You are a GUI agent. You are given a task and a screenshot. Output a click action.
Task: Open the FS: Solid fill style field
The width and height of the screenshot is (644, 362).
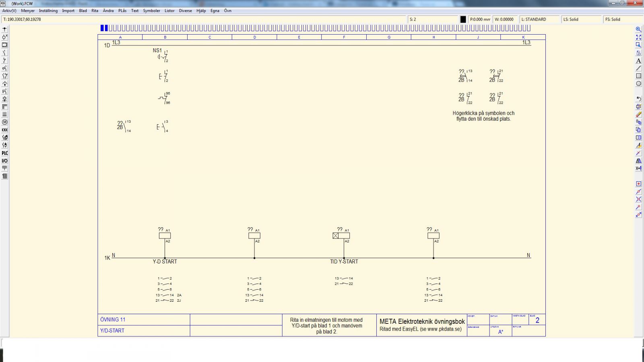point(623,19)
